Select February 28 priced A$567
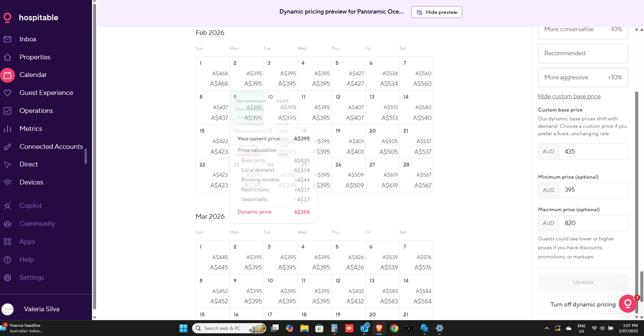 coord(416,175)
